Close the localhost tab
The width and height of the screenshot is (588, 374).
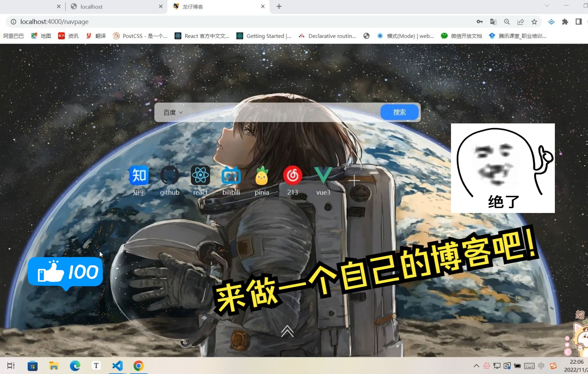pyautogui.click(x=161, y=6)
